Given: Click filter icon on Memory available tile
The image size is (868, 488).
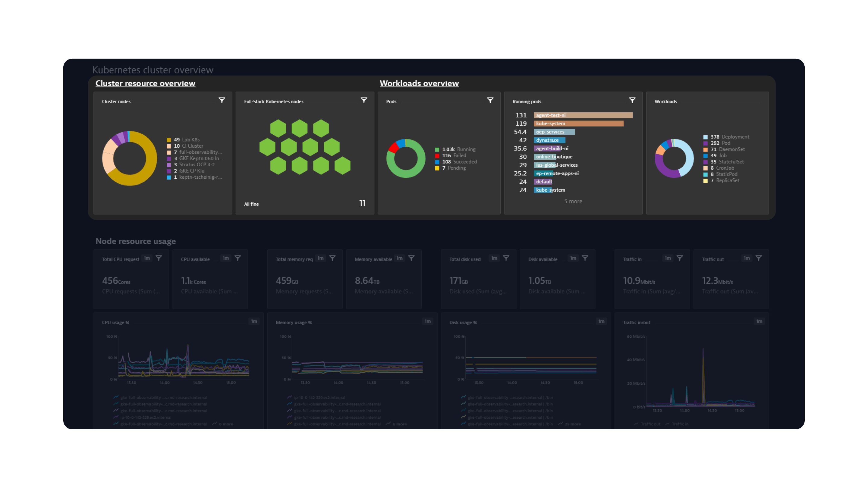Looking at the screenshot, I should (x=411, y=258).
